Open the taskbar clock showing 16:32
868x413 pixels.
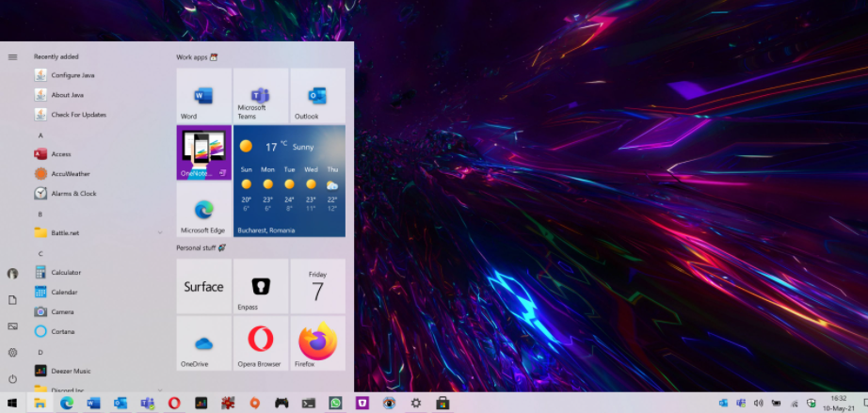(x=839, y=403)
